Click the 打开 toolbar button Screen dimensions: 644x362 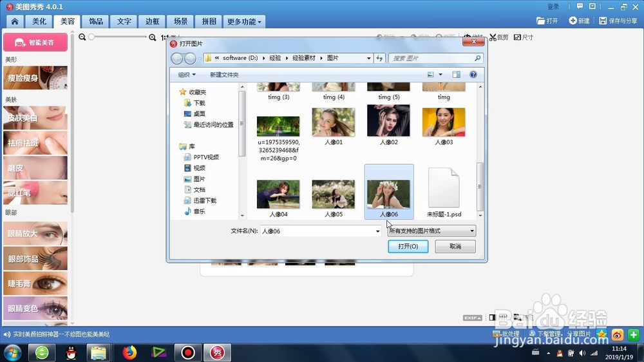[547, 21]
